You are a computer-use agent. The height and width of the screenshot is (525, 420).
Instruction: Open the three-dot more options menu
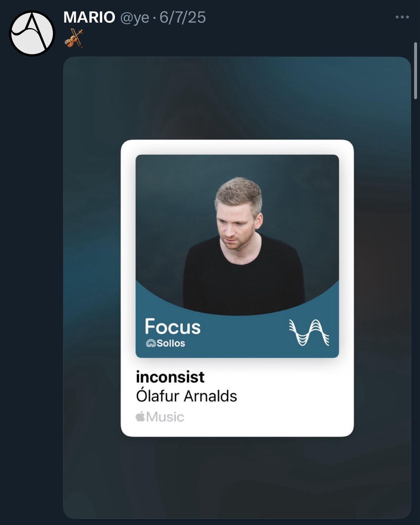pos(402,17)
